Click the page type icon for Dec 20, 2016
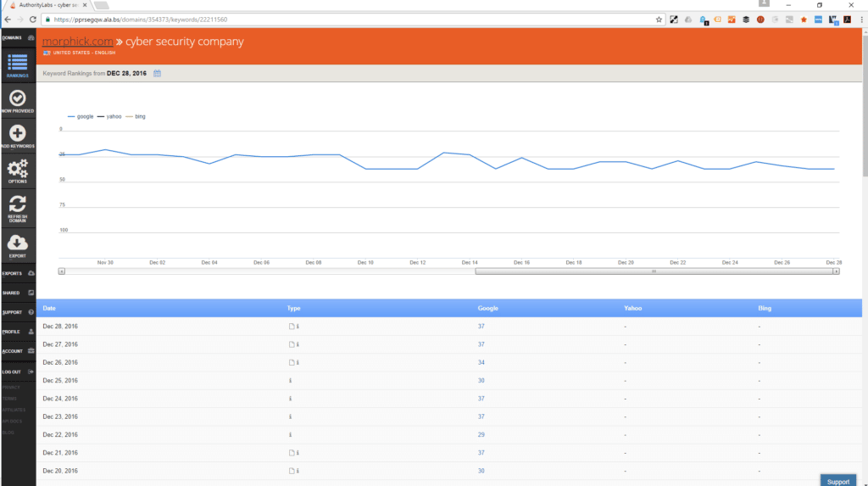The height and width of the screenshot is (486, 868). 292,471
